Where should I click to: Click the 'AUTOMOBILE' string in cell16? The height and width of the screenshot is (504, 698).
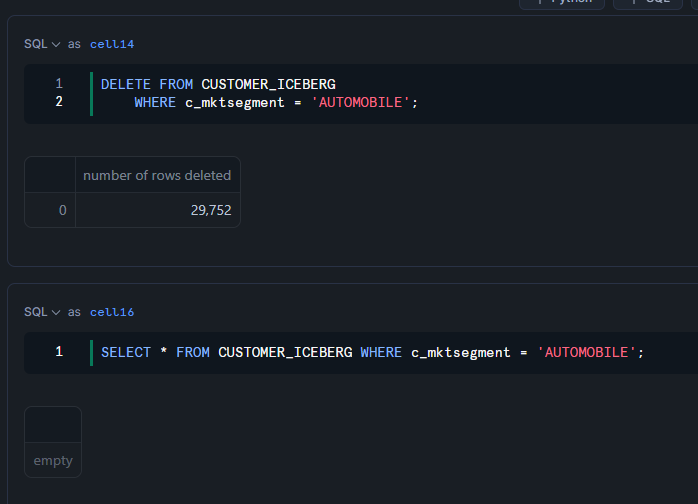click(586, 353)
